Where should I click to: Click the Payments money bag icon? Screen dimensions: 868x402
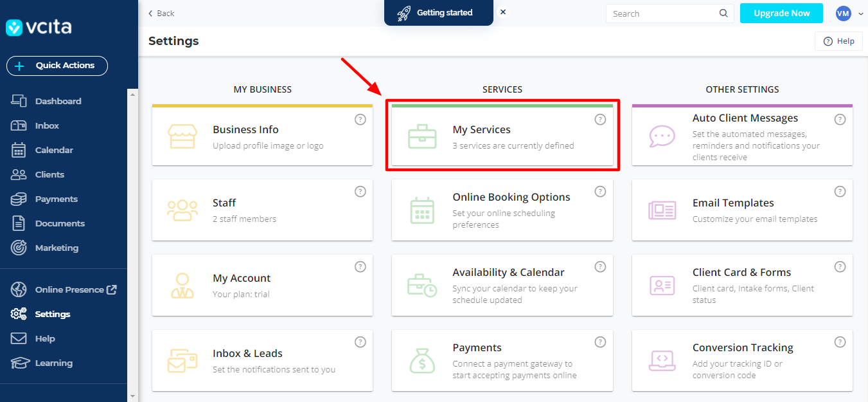[x=422, y=360]
